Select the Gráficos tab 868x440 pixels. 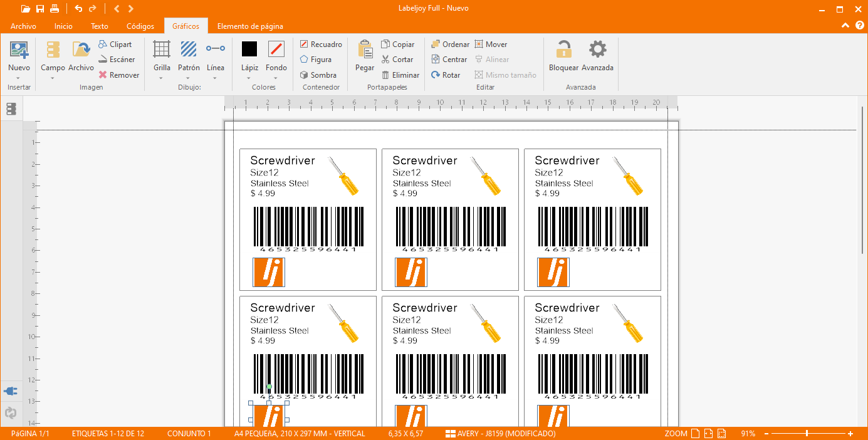[x=186, y=26]
